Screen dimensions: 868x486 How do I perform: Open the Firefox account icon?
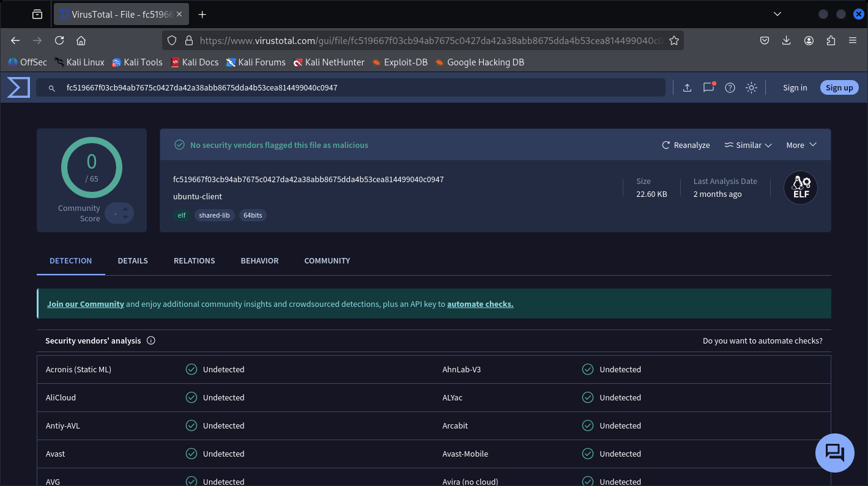pos(809,40)
